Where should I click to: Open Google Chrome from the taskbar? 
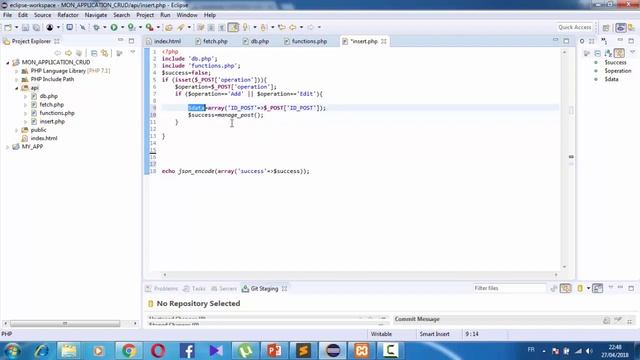pos(129,351)
